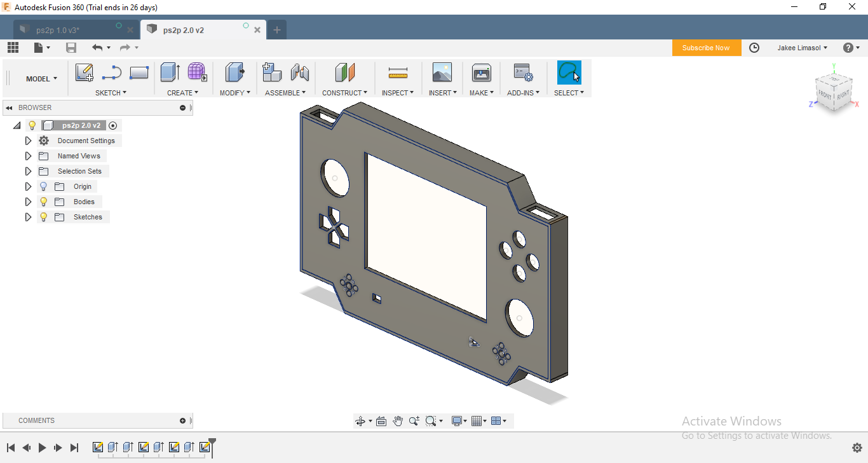Expand the Named Views tree node
The image size is (868, 463).
(x=28, y=156)
